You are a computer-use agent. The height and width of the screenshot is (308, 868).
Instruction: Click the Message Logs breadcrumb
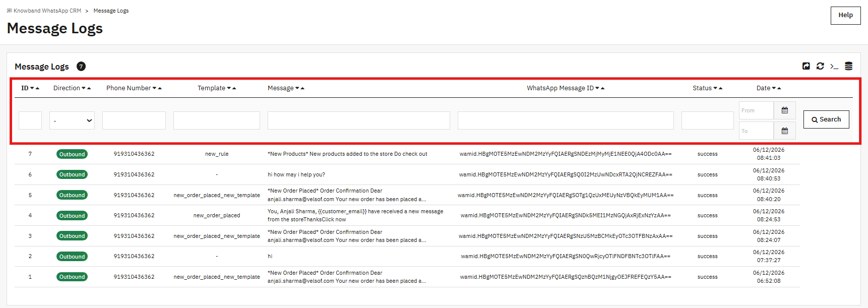pos(111,11)
